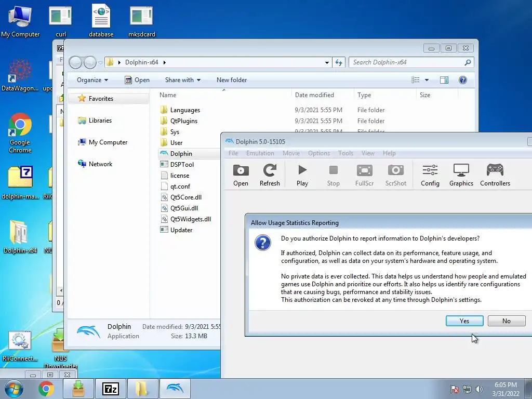The image size is (532, 399).
Task: Open the database desktop file icon
Action: 101,21
